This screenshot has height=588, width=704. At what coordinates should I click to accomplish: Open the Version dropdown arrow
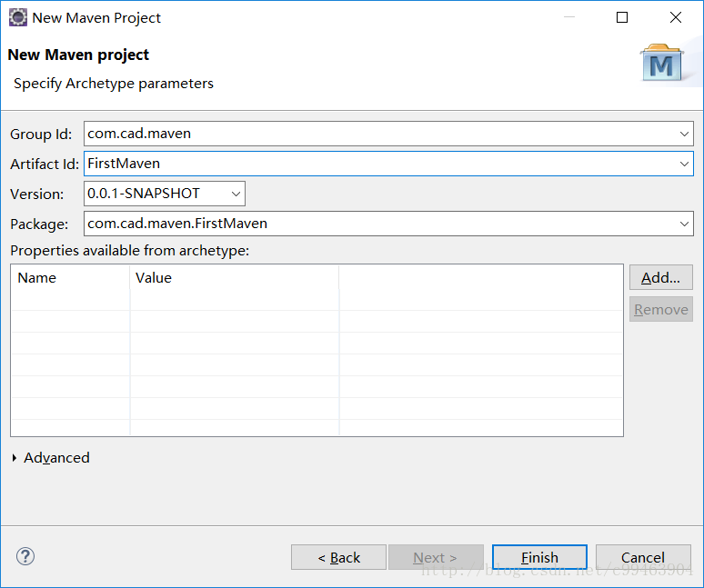[236, 194]
